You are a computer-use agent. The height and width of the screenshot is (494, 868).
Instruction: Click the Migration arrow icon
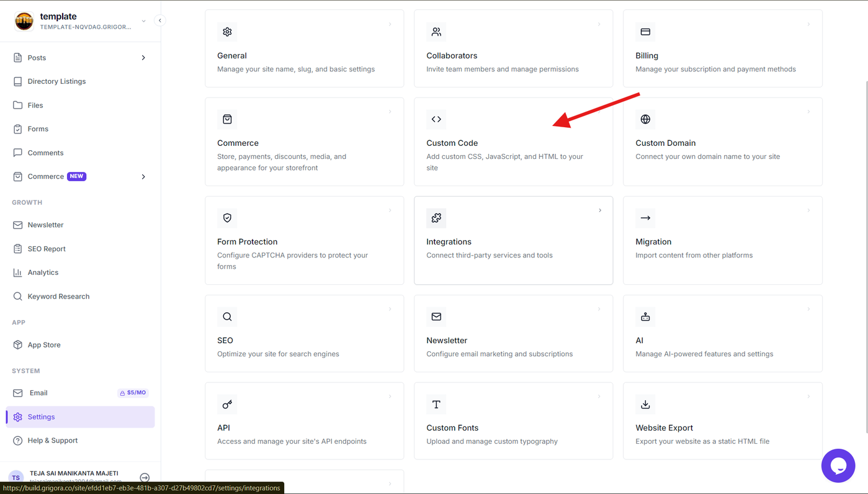[645, 218]
